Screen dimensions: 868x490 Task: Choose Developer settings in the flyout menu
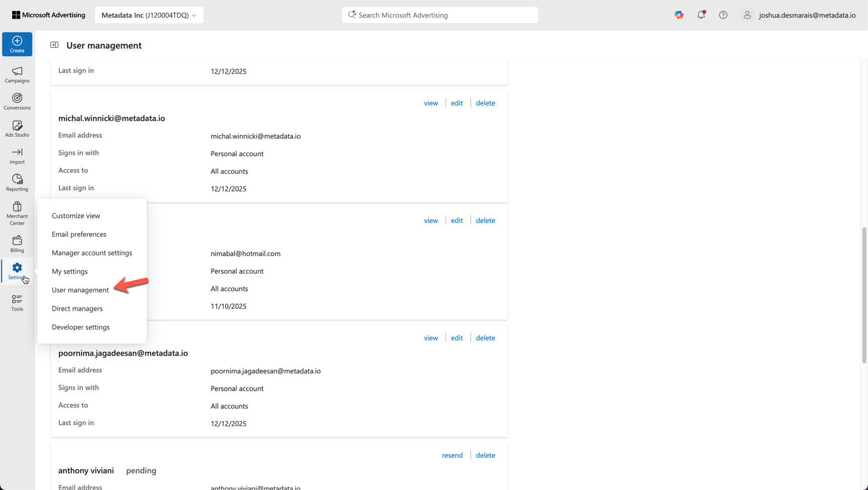point(80,327)
